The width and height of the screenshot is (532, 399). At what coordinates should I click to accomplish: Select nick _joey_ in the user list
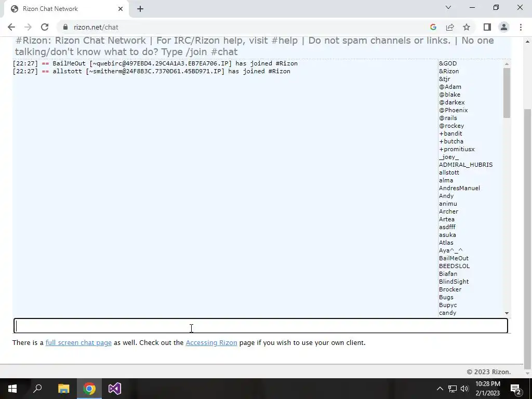click(449, 157)
